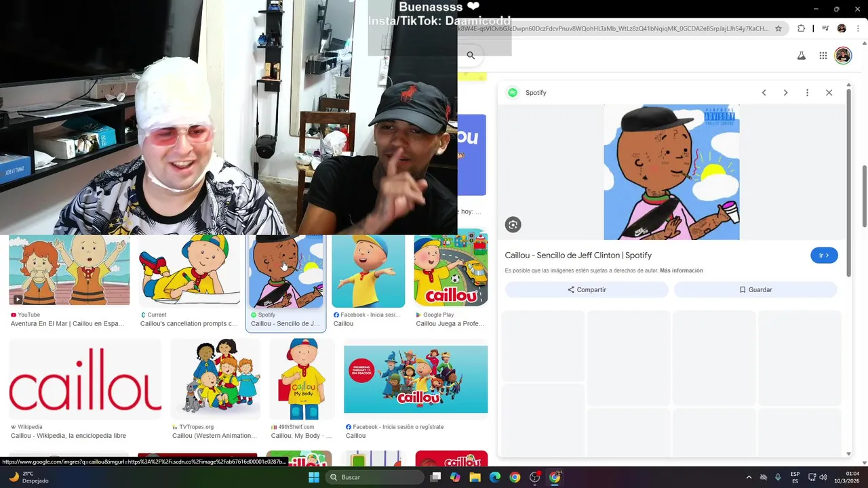Viewport: 868px width, 488px height.
Task: Click the 'Ir' visit button
Action: tap(824, 256)
